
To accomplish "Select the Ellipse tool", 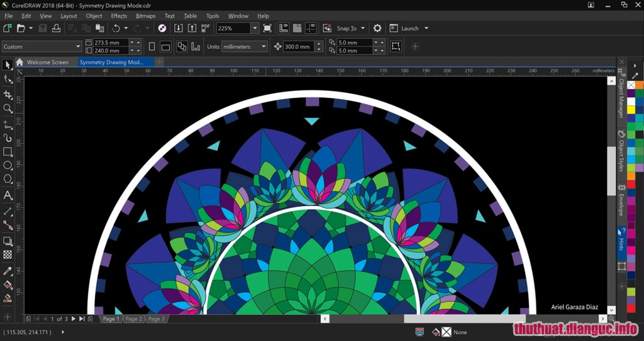I will [8, 165].
